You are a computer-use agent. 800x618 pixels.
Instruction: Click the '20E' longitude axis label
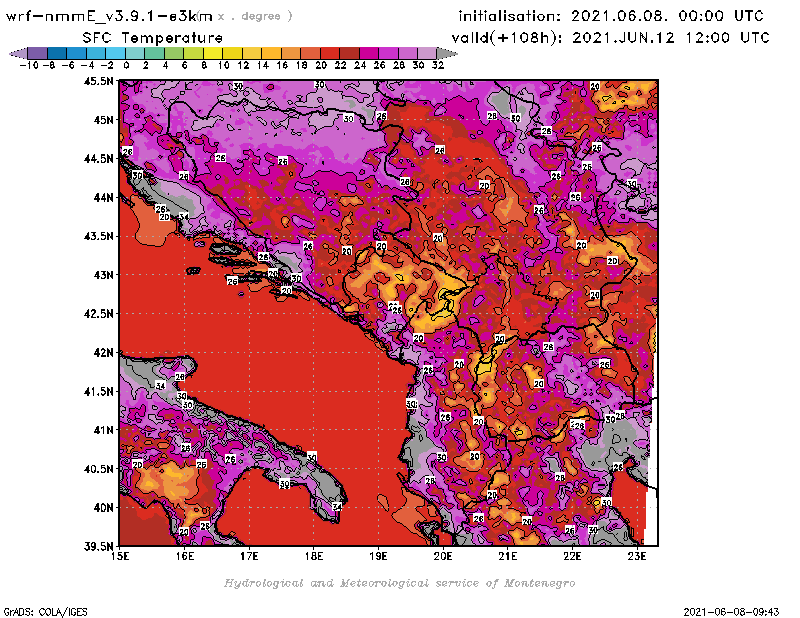[443, 556]
